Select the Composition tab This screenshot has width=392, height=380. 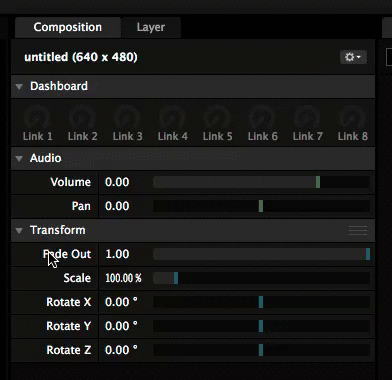point(68,27)
